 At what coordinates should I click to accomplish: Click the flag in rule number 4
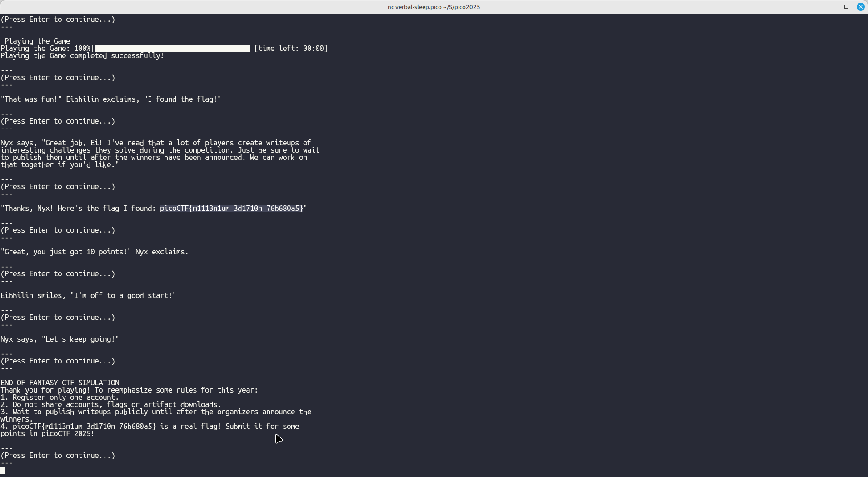point(84,427)
